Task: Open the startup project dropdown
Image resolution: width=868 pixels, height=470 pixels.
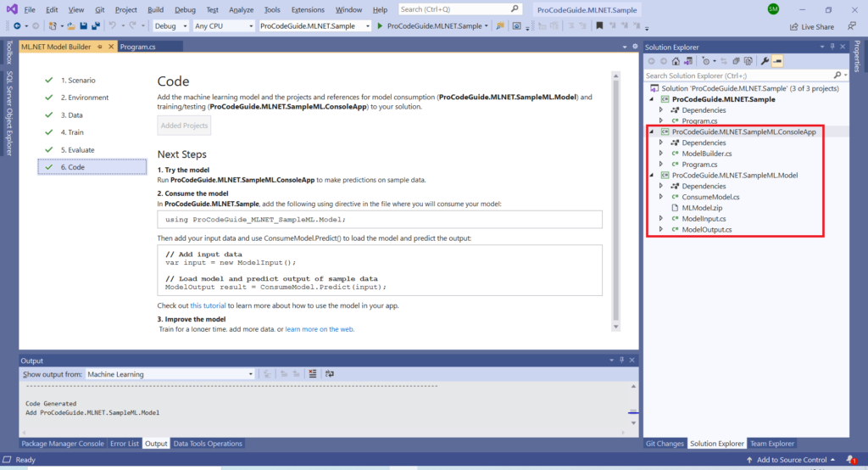Action: point(314,26)
